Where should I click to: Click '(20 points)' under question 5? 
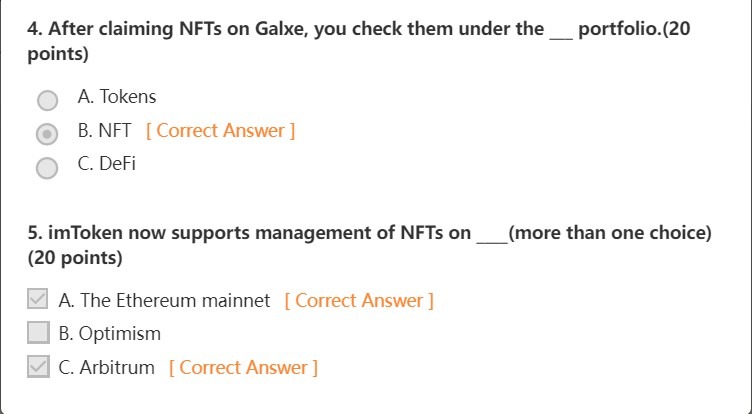click(75, 258)
